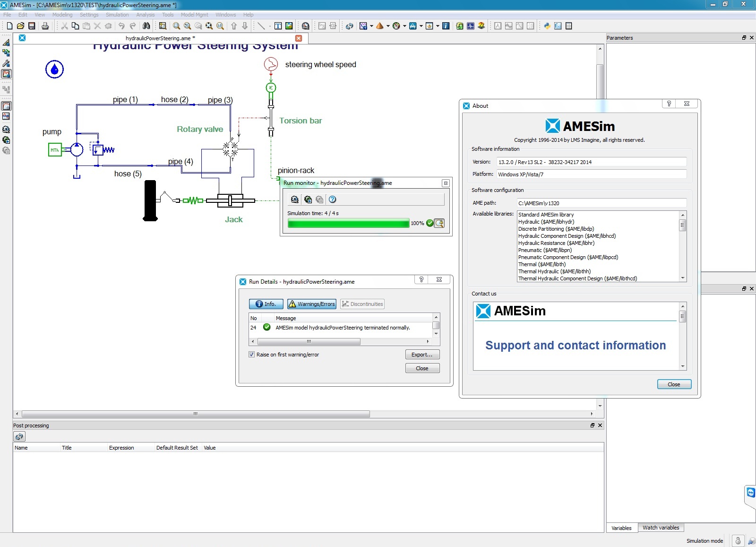Insert text with the T text tool
This screenshot has width=756, height=547.
278,26
